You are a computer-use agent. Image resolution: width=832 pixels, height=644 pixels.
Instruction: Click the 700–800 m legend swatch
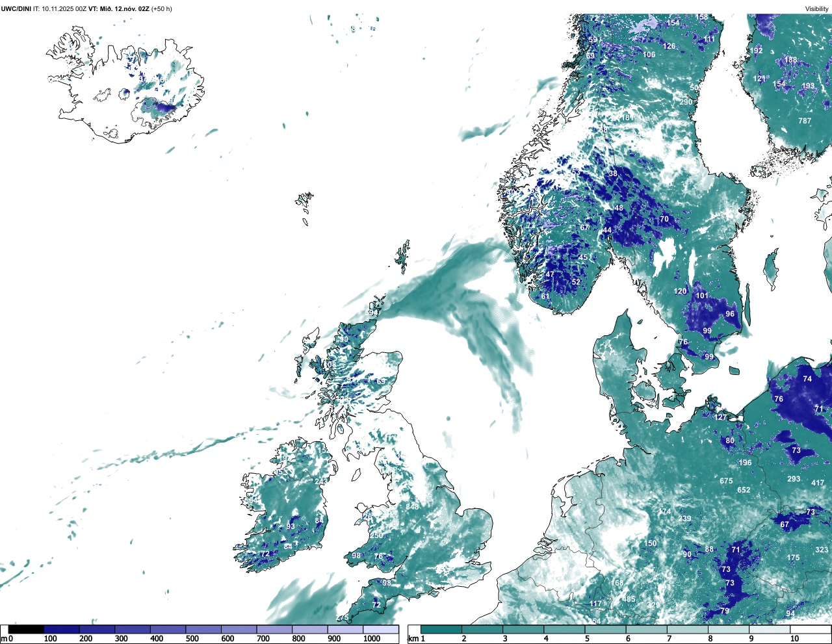274,630
